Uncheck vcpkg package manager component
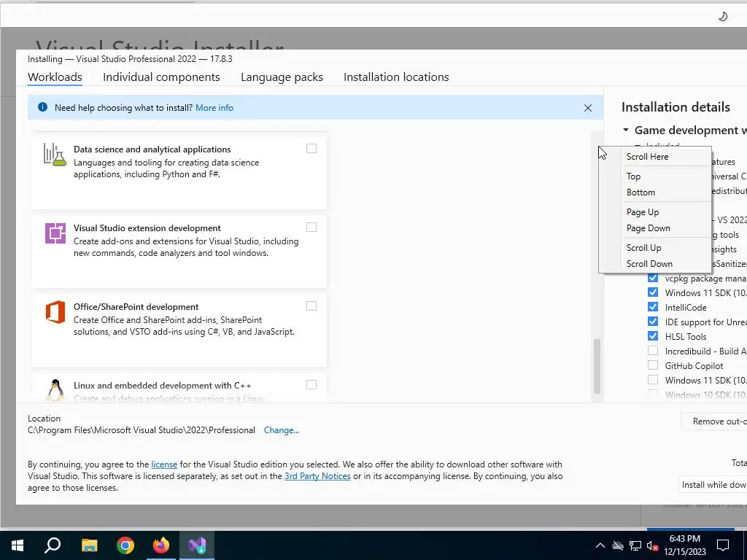The image size is (747, 560). click(x=653, y=278)
